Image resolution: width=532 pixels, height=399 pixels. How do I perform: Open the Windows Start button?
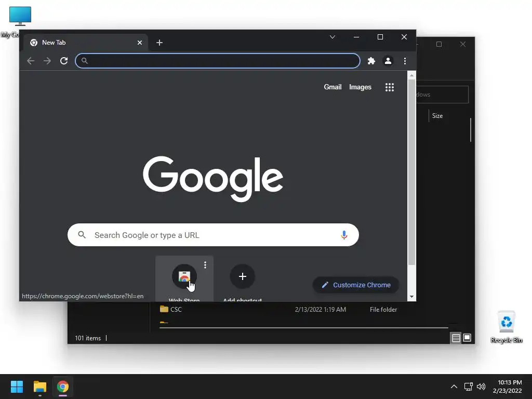[17, 387]
